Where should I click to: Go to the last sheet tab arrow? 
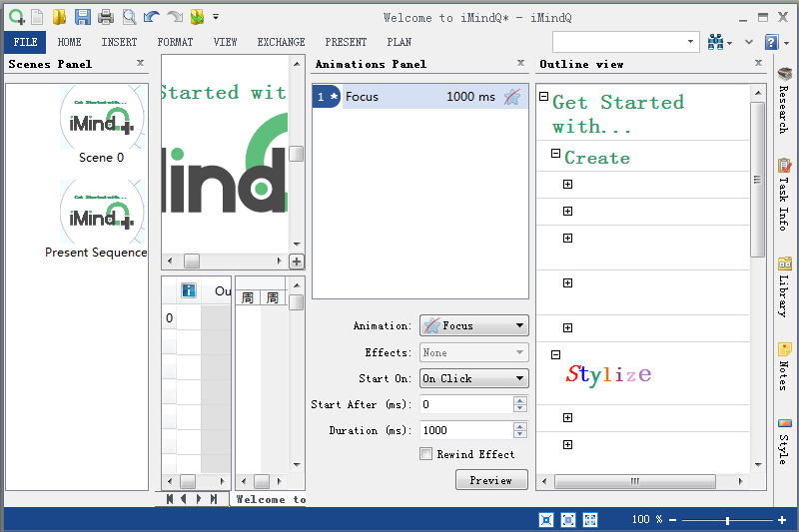pos(214,499)
